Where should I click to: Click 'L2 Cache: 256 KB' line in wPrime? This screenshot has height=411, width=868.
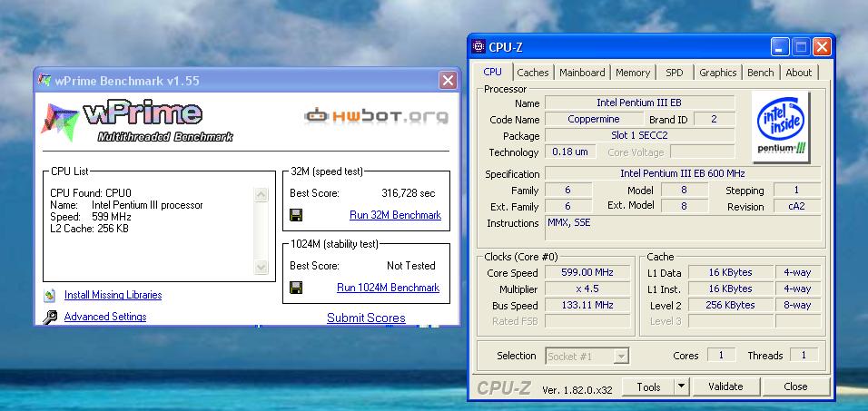click(89, 228)
